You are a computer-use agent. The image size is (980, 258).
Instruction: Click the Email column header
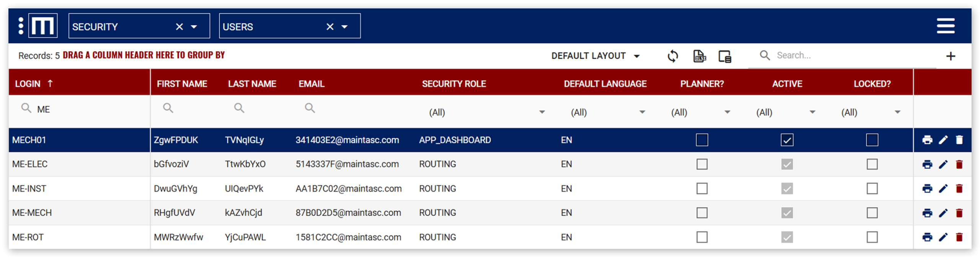click(311, 84)
